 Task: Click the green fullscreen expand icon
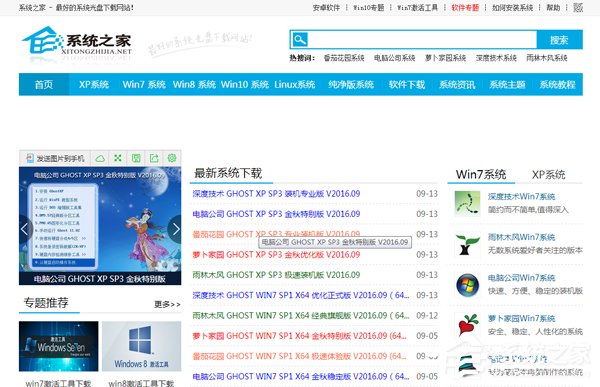point(118,158)
